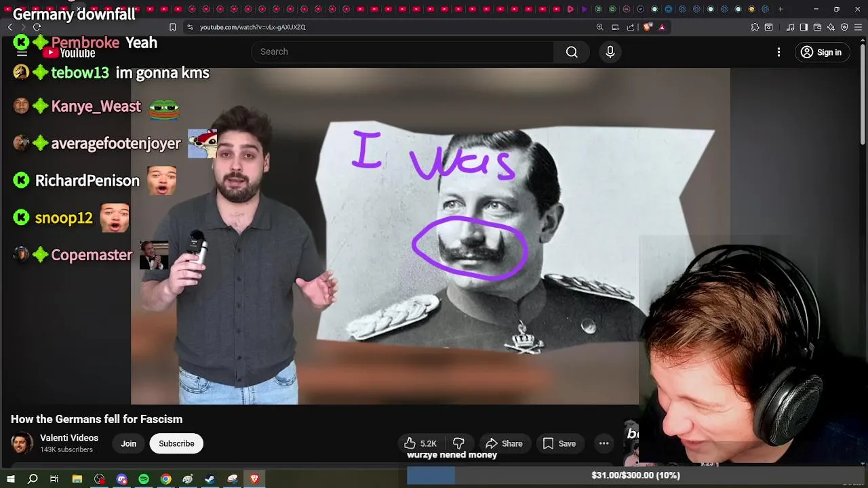Open the Brave Wallet icon
This screenshot has width=868, height=488.
tap(817, 27)
